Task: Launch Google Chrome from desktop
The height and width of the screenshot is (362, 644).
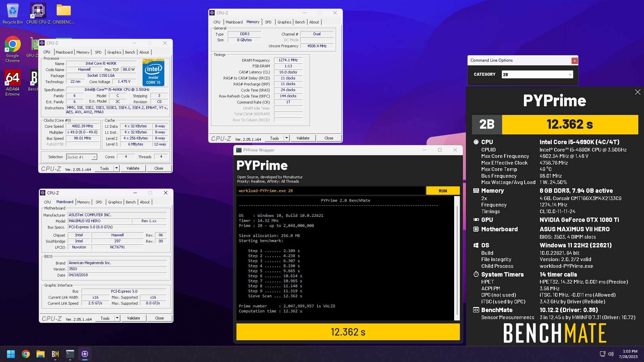Action: click(13, 49)
